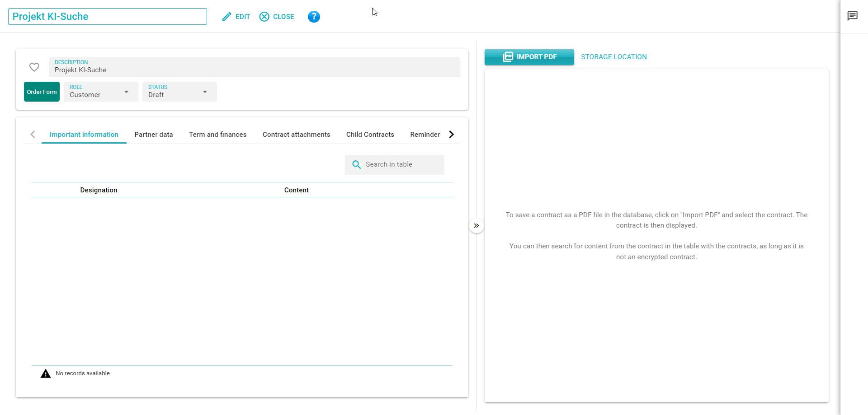The width and height of the screenshot is (868, 415).
Task: Click the magnifier icon in table search
Action: [x=357, y=165]
